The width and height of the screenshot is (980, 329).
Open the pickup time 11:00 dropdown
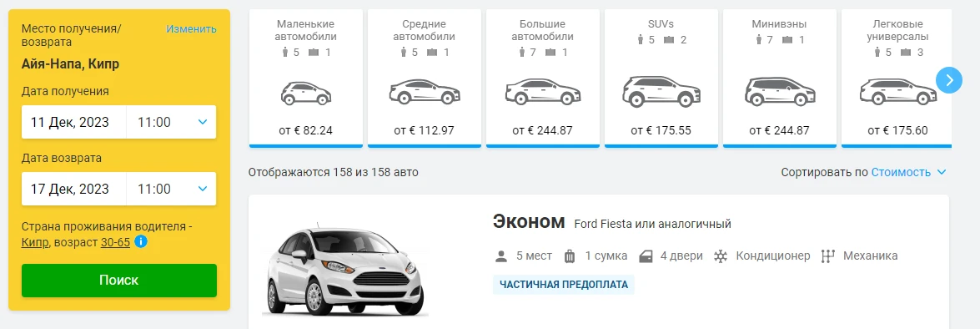(171, 122)
